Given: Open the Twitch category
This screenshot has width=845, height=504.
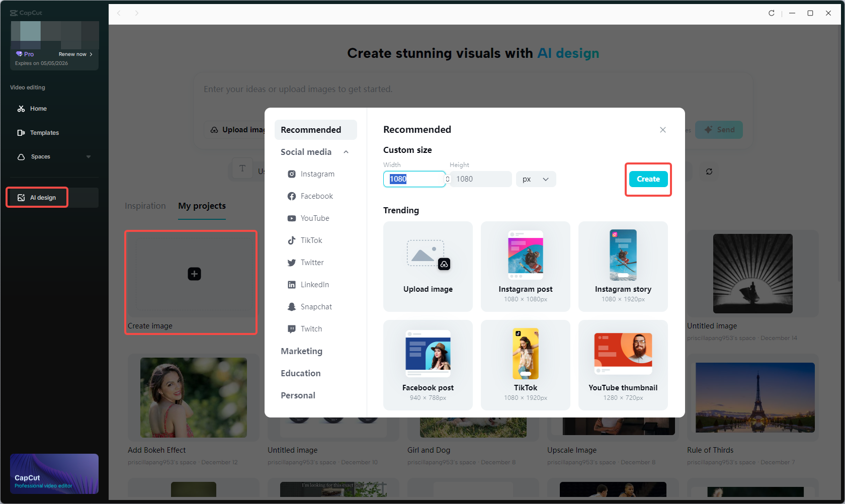Looking at the screenshot, I should [x=292, y=328].
